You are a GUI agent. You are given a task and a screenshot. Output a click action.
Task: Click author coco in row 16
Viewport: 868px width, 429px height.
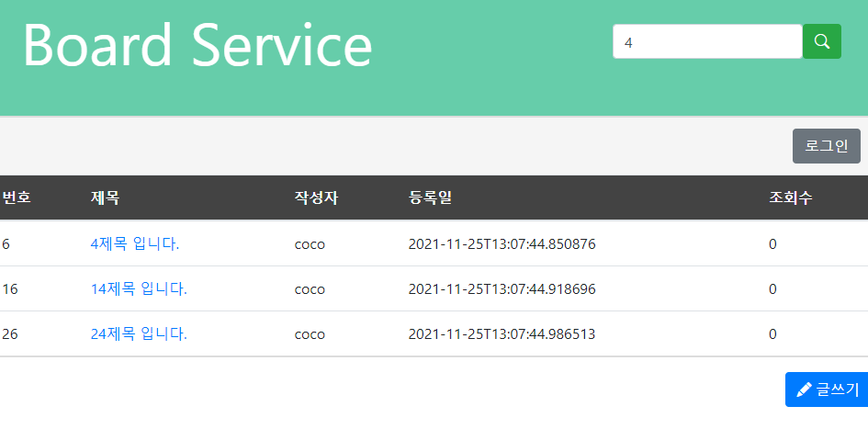310,289
